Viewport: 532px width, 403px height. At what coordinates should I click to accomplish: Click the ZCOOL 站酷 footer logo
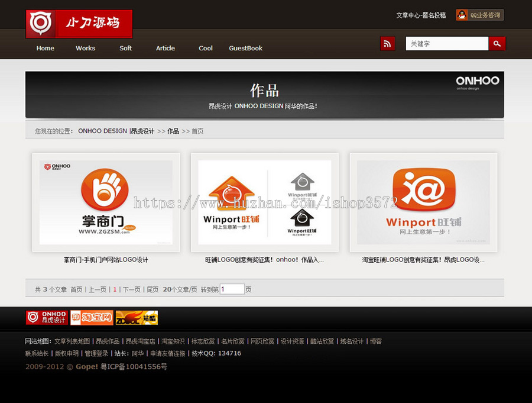pos(137,317)
